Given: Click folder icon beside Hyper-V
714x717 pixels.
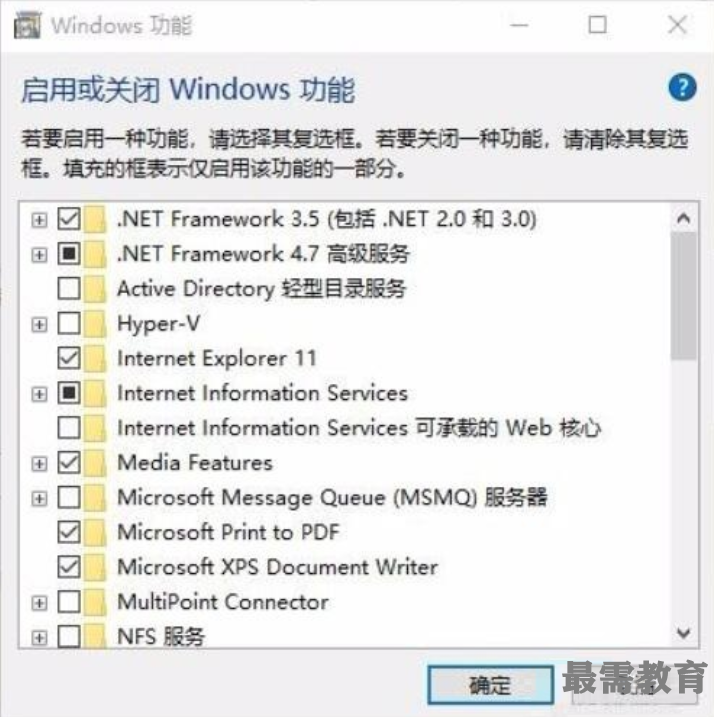Looking at the screenshot, I should click(x=95, y=324).
